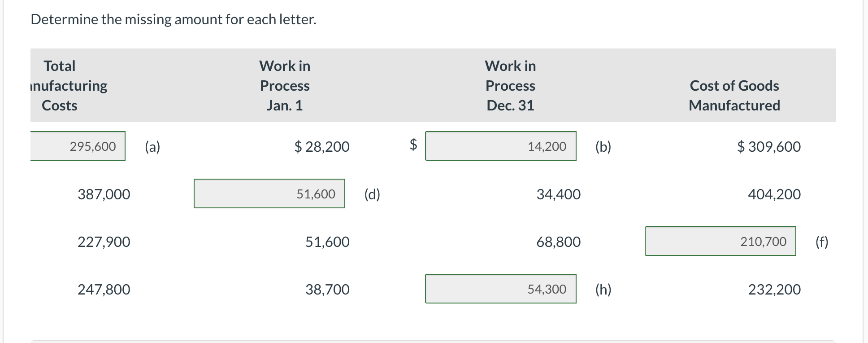Click the (a) letter label
The image size is (868, 343).
pos(152,146)
